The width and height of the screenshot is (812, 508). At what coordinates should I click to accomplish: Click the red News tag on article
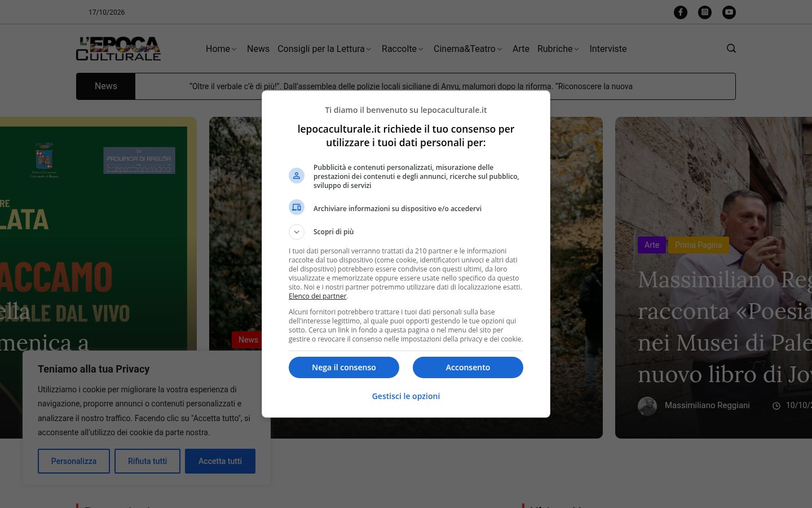247,340
